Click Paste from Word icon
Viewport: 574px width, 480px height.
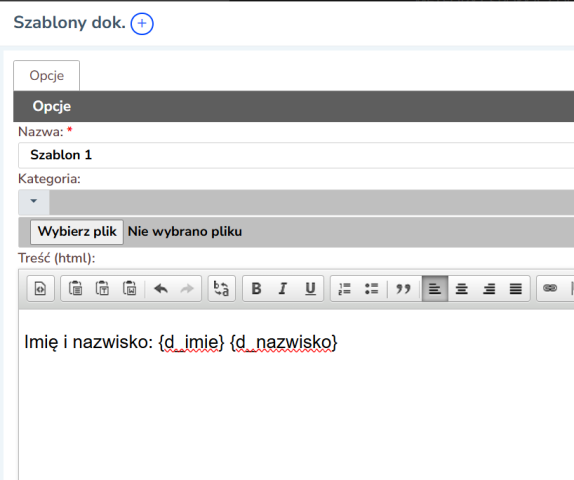pyautogui.click(x=130, y=289)
